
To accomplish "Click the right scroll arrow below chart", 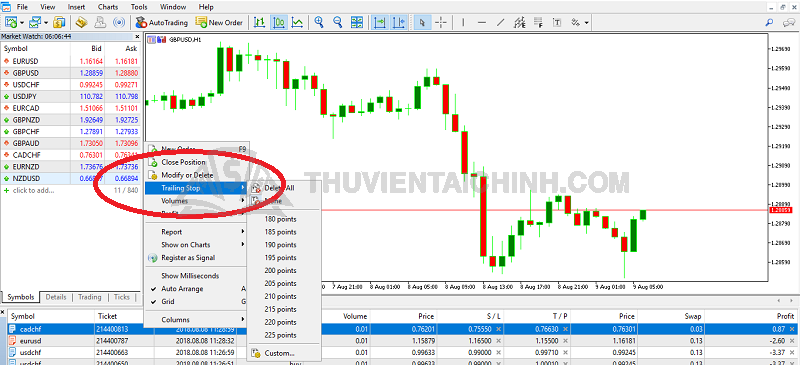I will (792, 302).
